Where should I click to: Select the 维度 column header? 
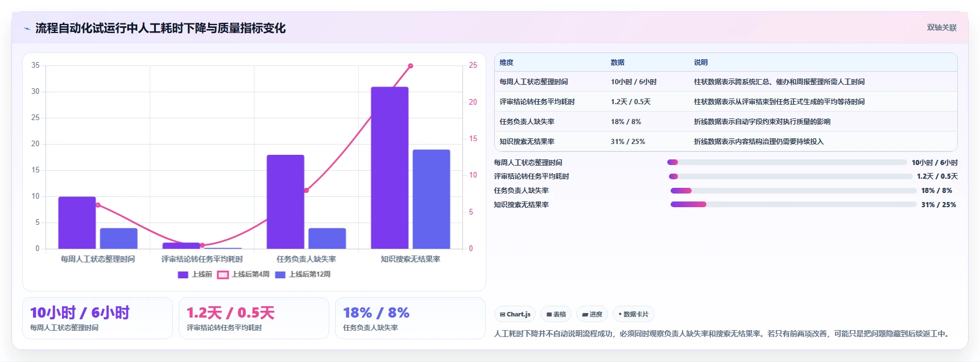pos(506,63)
